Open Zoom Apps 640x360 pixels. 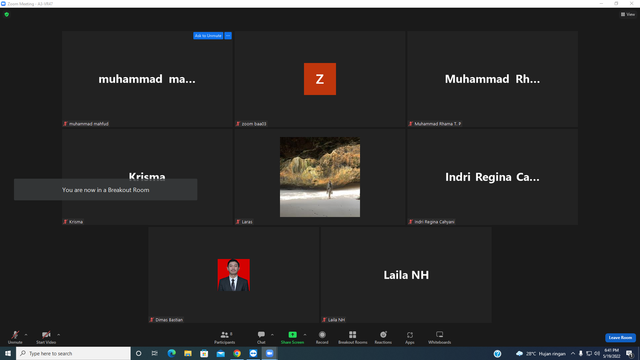(410, 337)
